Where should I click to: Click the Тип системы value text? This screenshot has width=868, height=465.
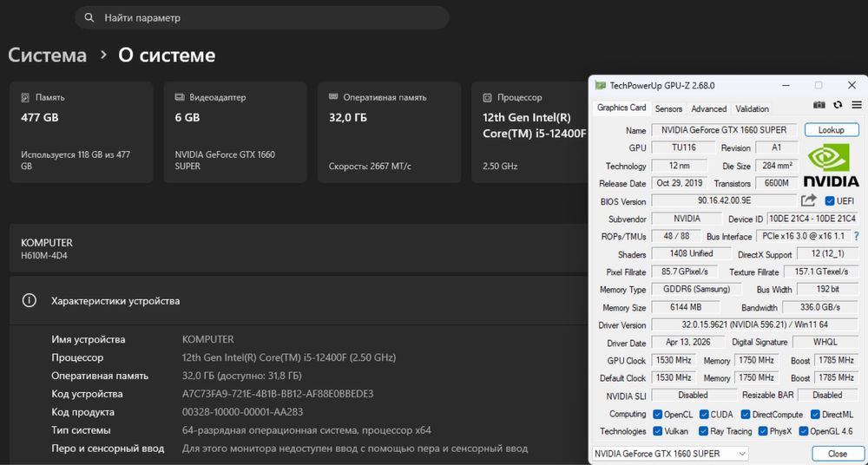306,430
